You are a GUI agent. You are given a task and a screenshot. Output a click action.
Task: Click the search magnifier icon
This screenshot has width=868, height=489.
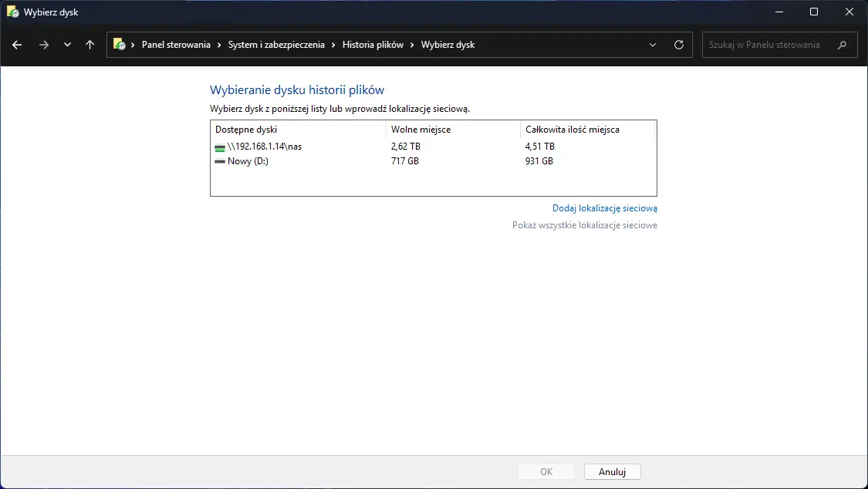click(x=842, y=45)
